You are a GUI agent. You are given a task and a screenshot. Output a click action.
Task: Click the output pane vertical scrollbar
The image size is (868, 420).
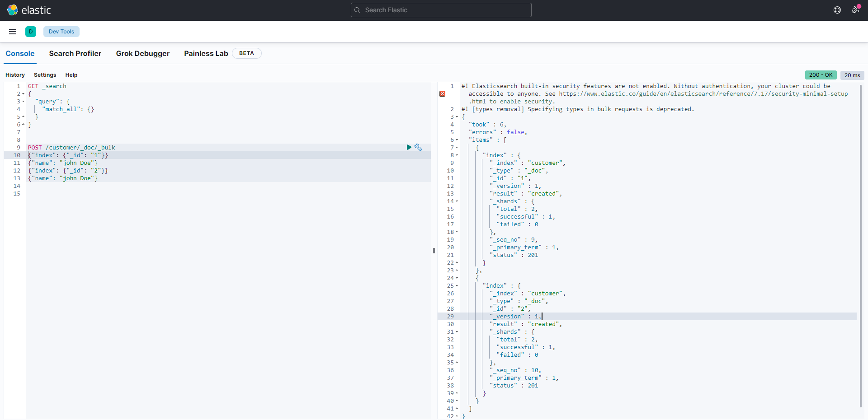tap(861, 246)
